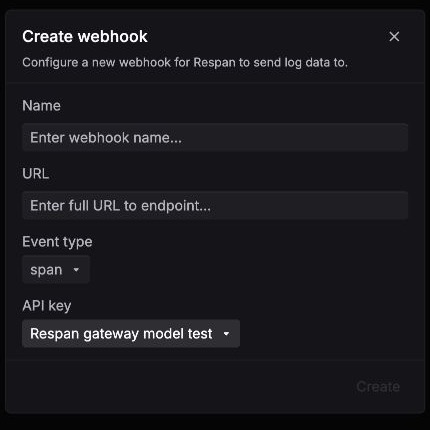
Task: Click the 'Enter webhook name...' placeholder
Action: pyautogui.click(x=106, y=138)
